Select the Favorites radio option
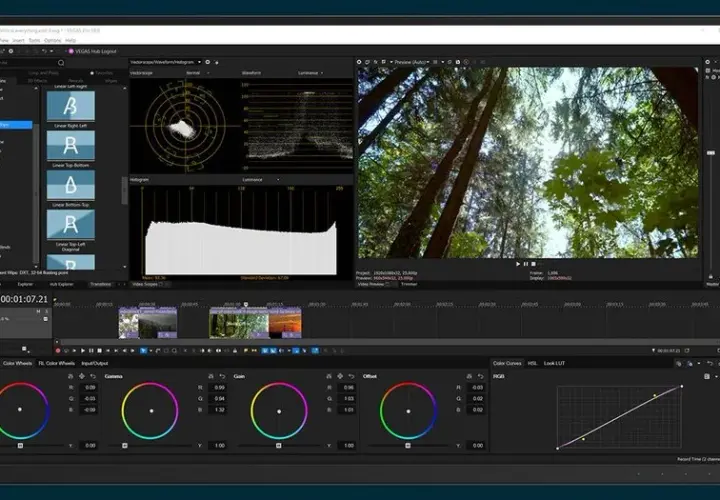The image size is (720, 500). [x=92, y=73]
